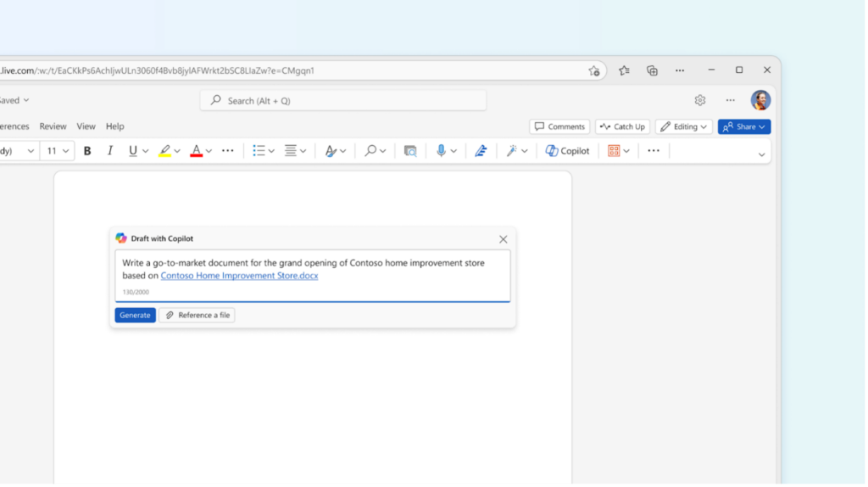The height and width of the screenshot is (487, 868).
Task: Open the bullets list icon
Action: (x=259, y=151)
